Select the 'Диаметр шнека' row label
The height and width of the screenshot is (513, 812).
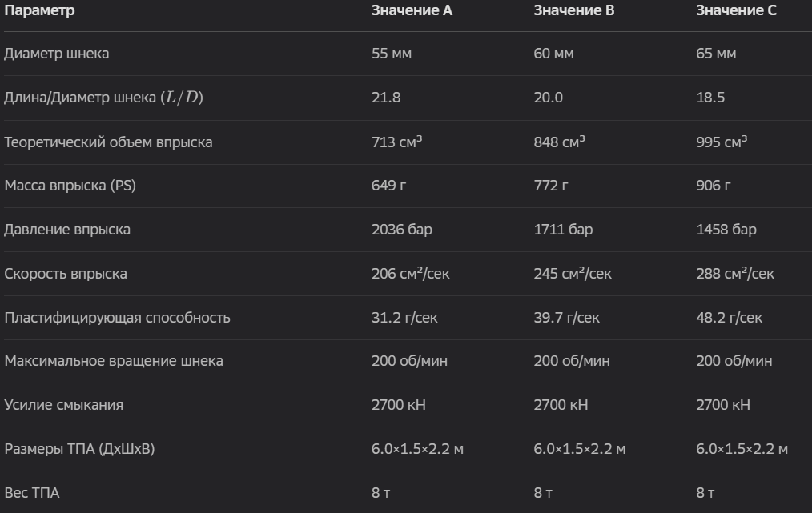pyautogui.click(x=56, y=54)
